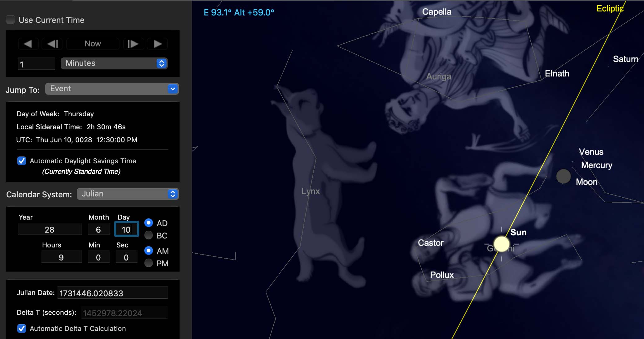
Task: Click the Delta T seconds field
Action: click(x=124, y=313)
